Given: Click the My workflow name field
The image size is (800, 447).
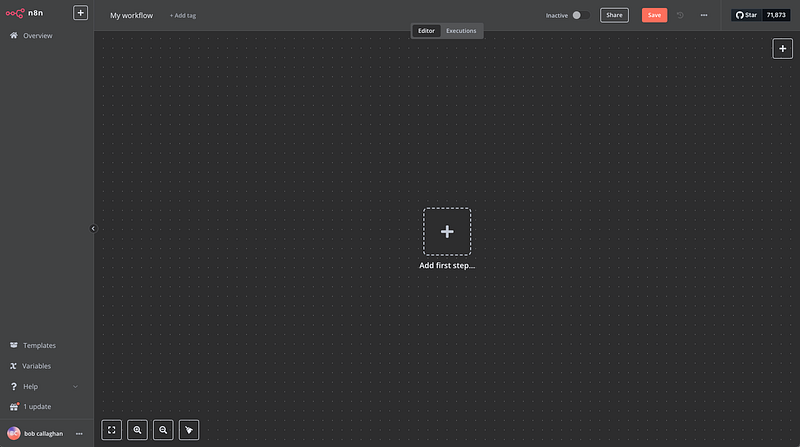Looking at the screenshot, I should pyautogui.click(x=131, y=16).
